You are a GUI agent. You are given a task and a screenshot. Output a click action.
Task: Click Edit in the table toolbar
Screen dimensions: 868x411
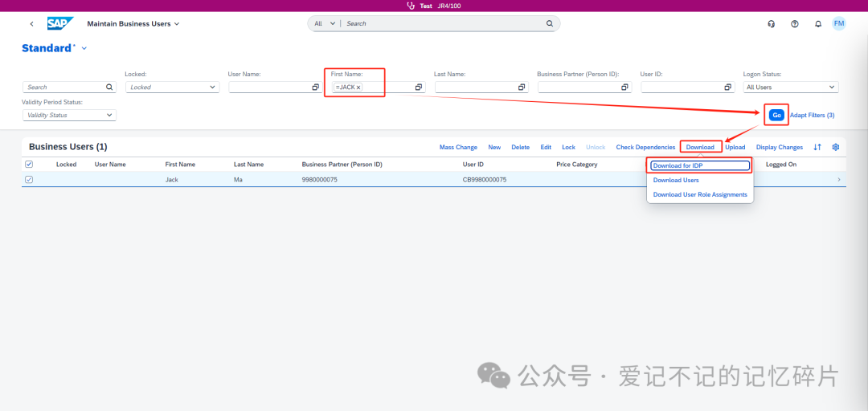(546, 147)
